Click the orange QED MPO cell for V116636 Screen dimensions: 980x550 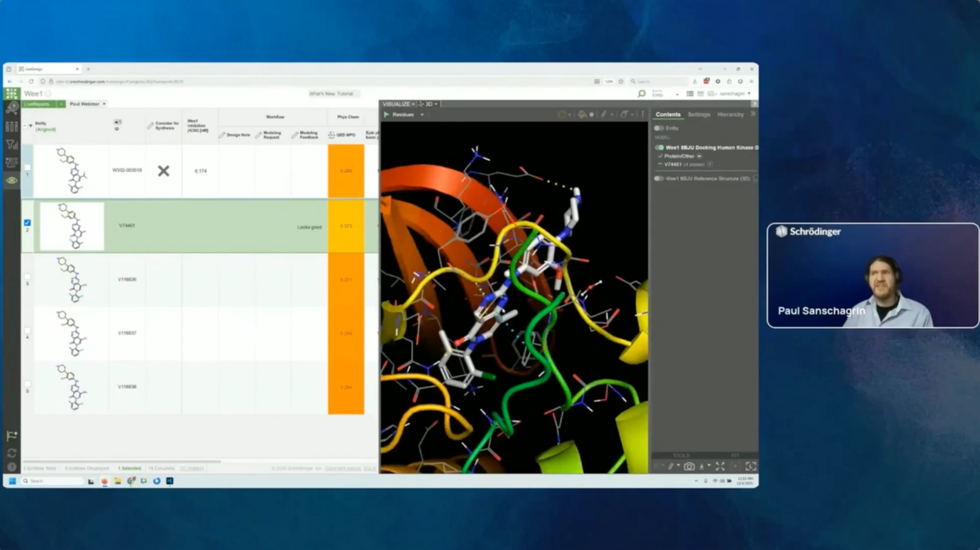coord(346,279)
